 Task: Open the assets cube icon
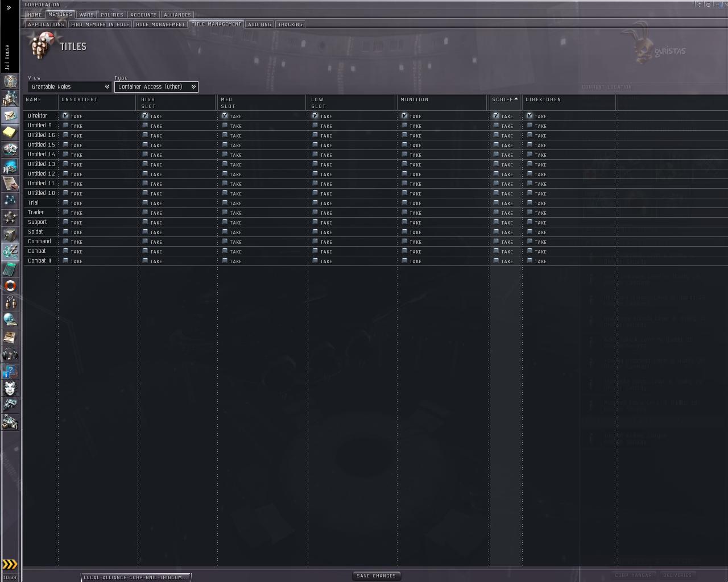coord(10,235)
